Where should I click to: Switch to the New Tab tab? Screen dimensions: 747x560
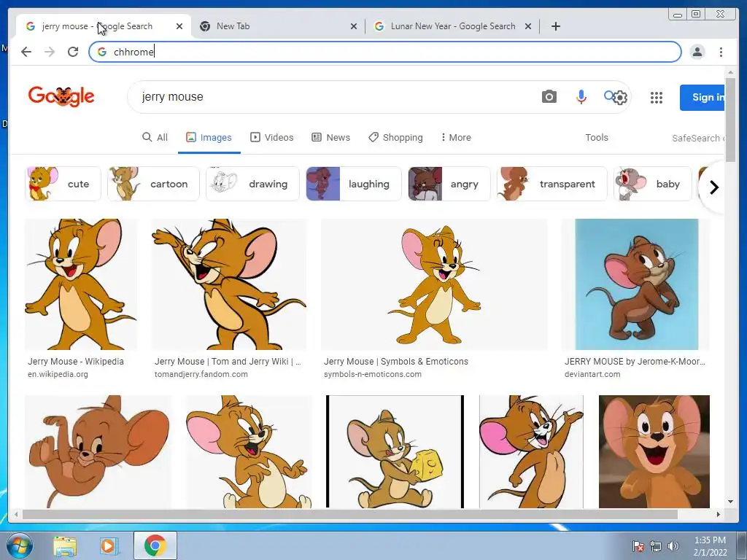278,26
